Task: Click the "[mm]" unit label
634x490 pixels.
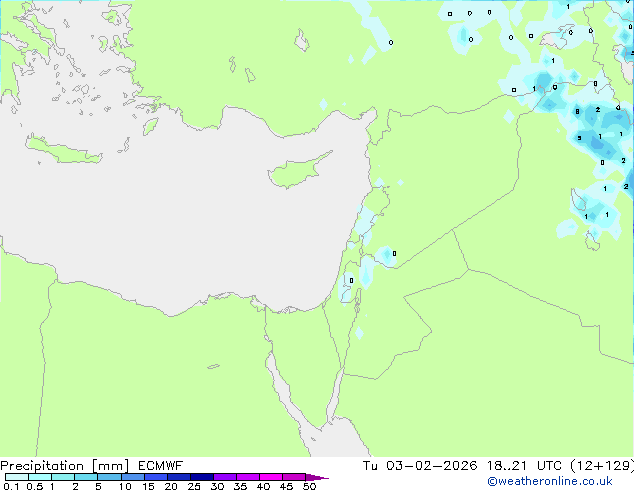Action: point(110,466)
